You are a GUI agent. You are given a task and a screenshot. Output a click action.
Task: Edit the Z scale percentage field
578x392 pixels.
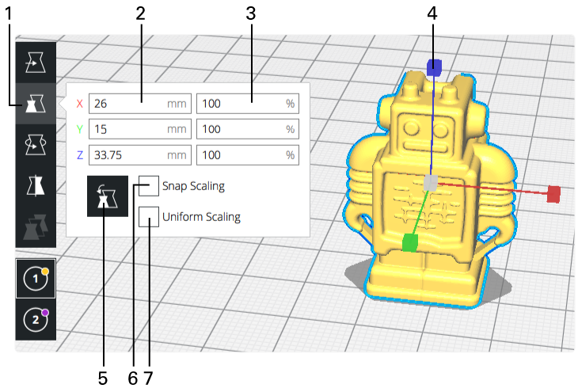pos(248,155)
